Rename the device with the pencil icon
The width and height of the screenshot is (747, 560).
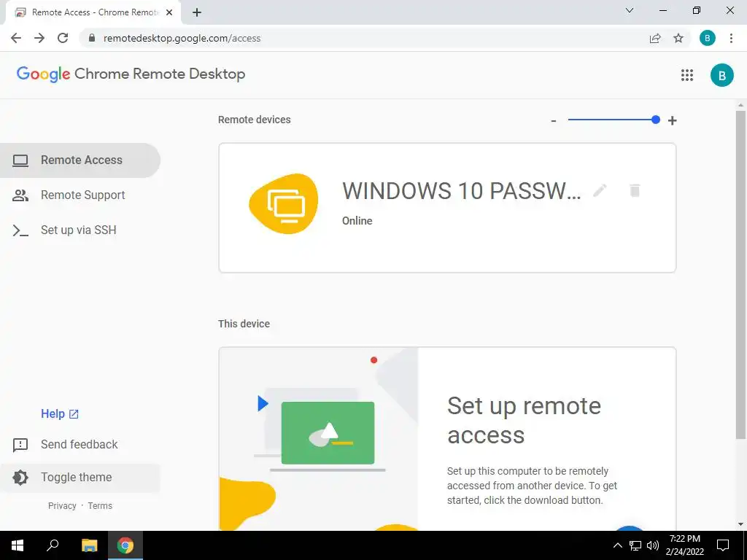[x=600, y=190]
